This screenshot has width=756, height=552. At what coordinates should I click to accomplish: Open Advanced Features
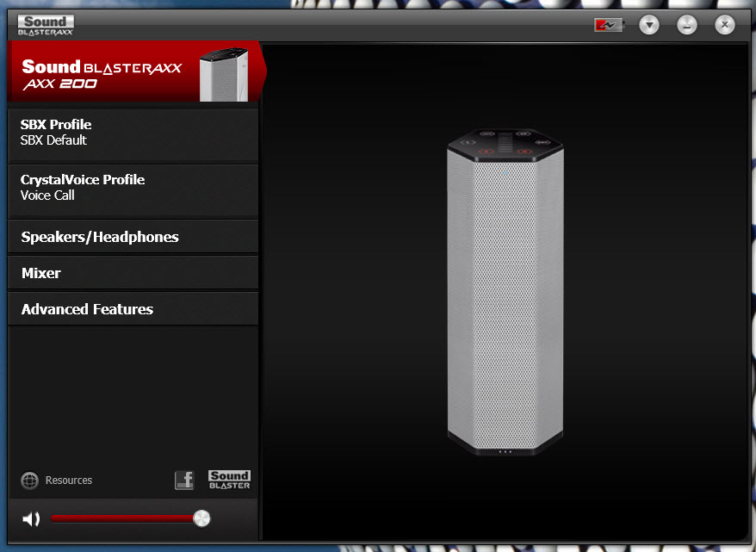coord(133,309)
